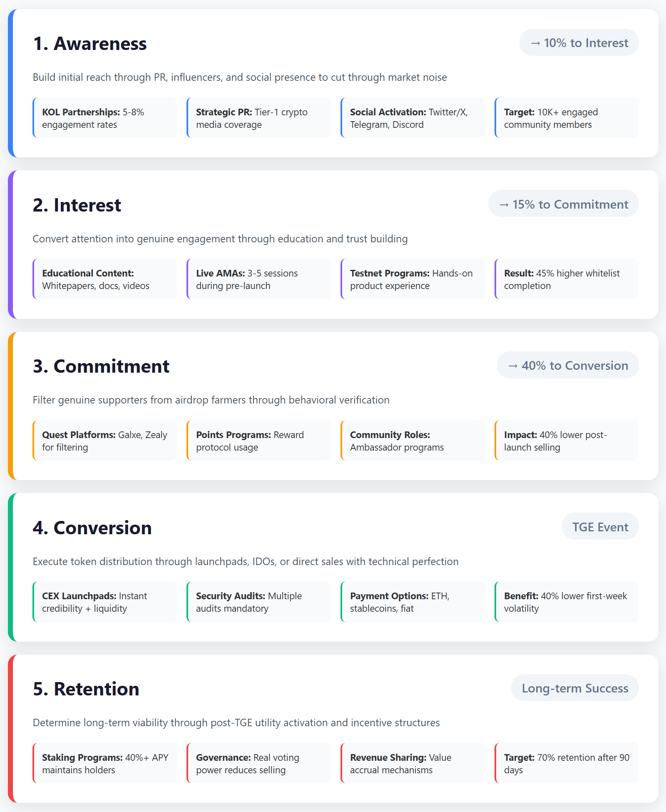Click the 'TGE Event' badge
This screenshot has width=666, height=812.
(600, 527)
